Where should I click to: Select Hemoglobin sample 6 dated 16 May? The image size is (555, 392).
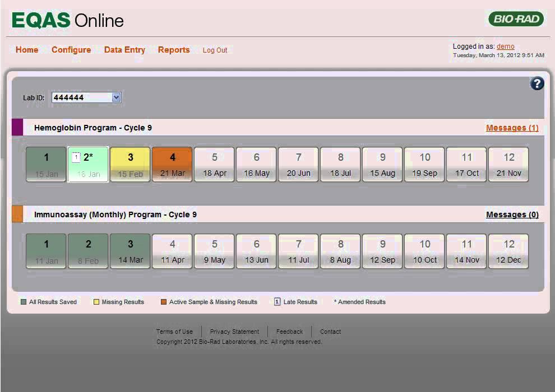(x=257, y=165)
